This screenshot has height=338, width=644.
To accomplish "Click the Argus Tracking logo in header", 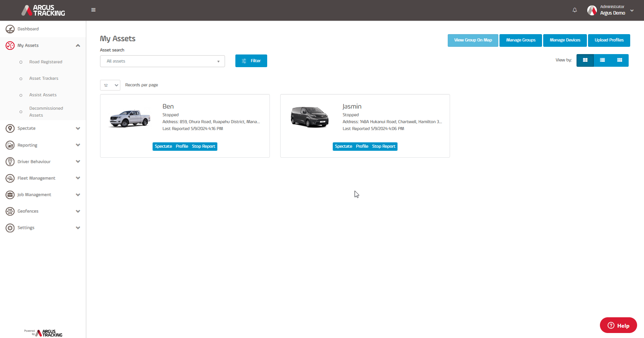I will click(x=43, y=10).
